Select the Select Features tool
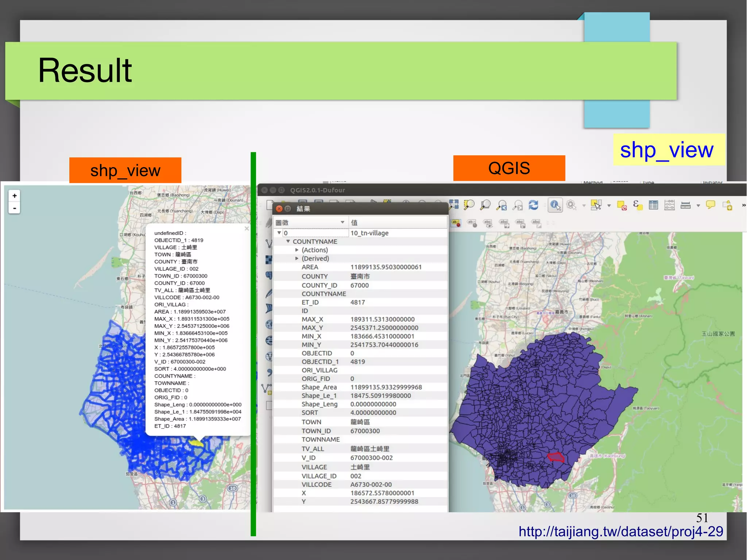 click(x=596, y=205)
